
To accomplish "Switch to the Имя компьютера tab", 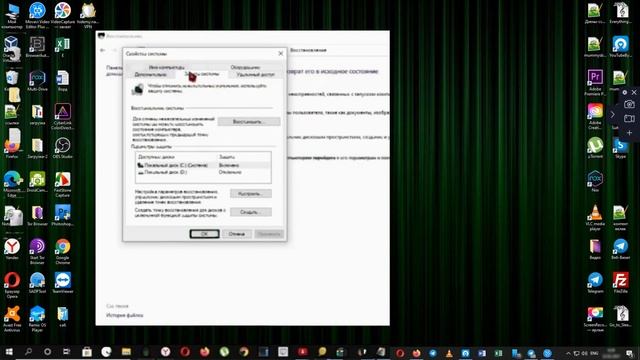I will pyautogui.click(x=167, y=67).
